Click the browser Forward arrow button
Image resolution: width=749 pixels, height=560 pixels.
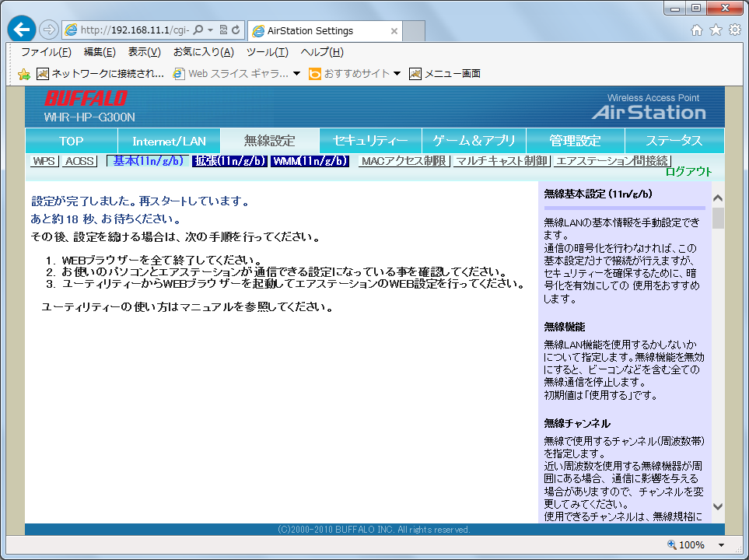click(x=48, y=30)
